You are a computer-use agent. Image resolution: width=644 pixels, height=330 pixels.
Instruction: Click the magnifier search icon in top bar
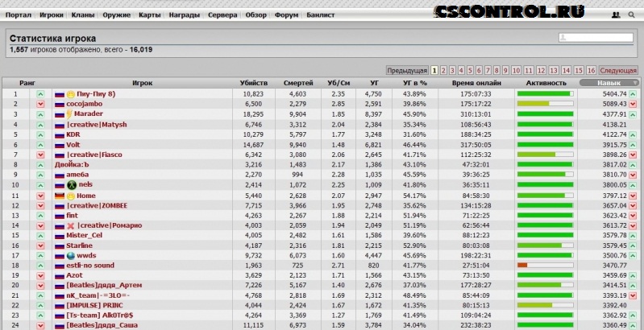tap(631, 15)
